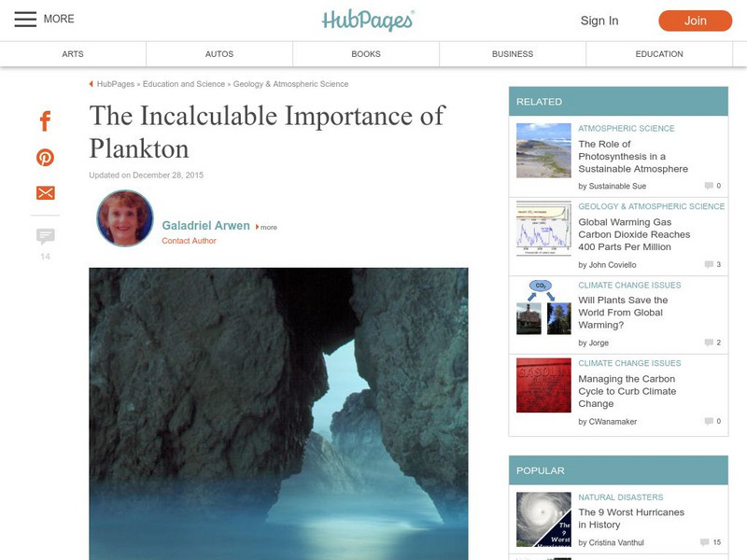Click back arrow beside HubPages breadcrumb
This screenshot has width=747, height=560.
pyautogui.click(x=91, y=84)
